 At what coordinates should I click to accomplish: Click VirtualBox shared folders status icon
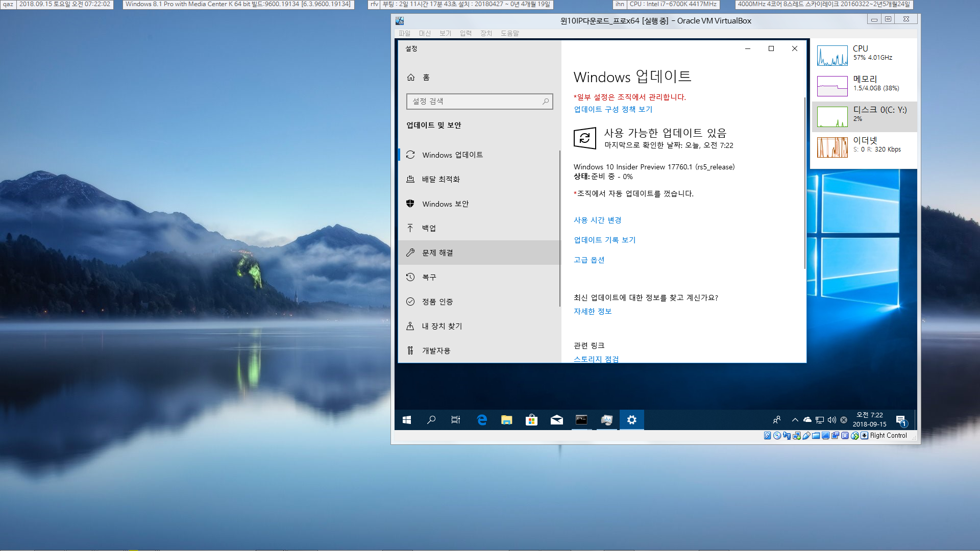816,435
